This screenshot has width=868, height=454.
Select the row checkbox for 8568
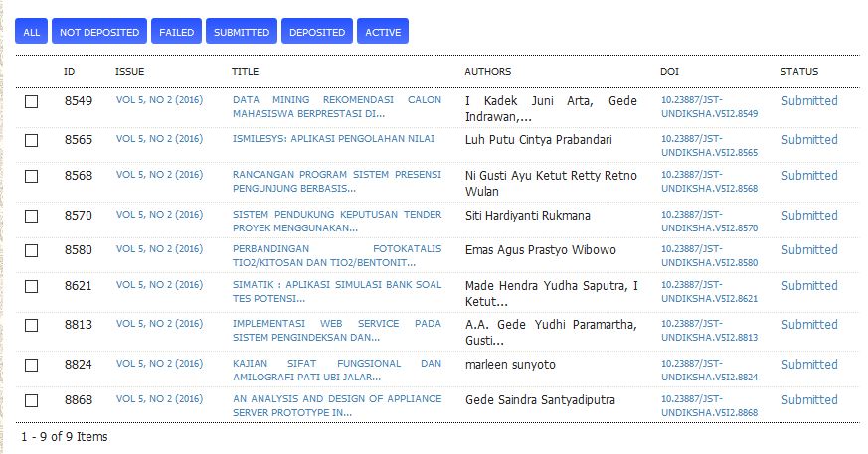coord(32,177)
